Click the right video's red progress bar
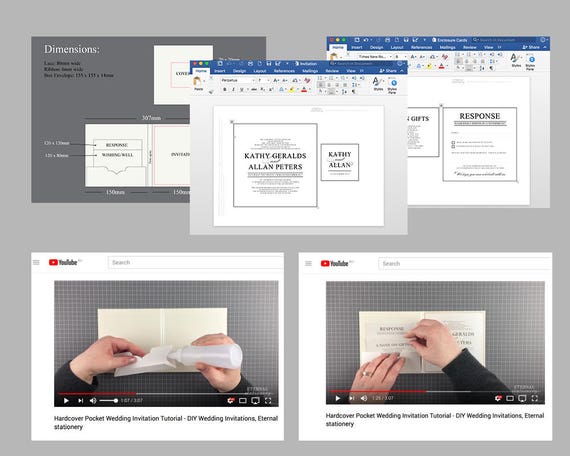The width and height of the screenshot is (570, 456). point(378,391)
